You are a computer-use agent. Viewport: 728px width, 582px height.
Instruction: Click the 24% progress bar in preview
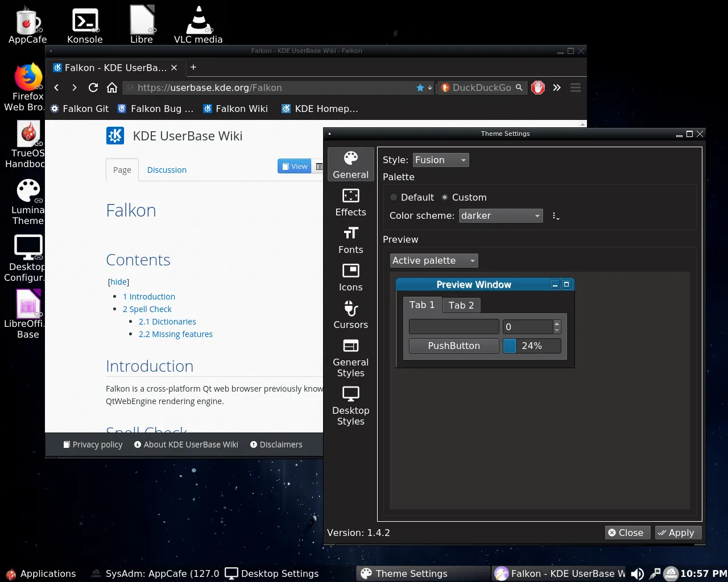tap(532, 346)
